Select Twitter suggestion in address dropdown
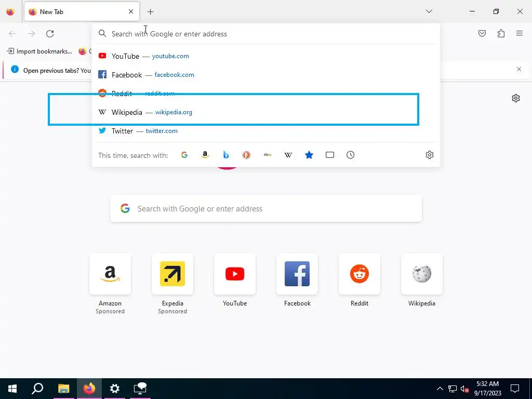 (x=265, y=130)
